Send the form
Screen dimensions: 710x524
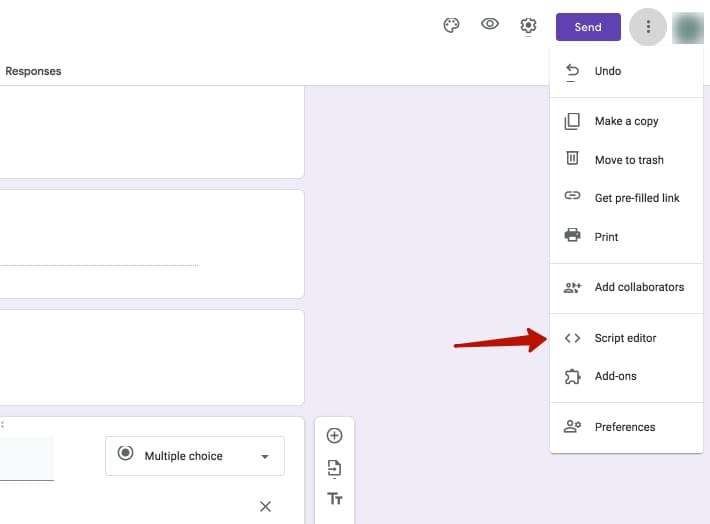[x=588, y=27]
